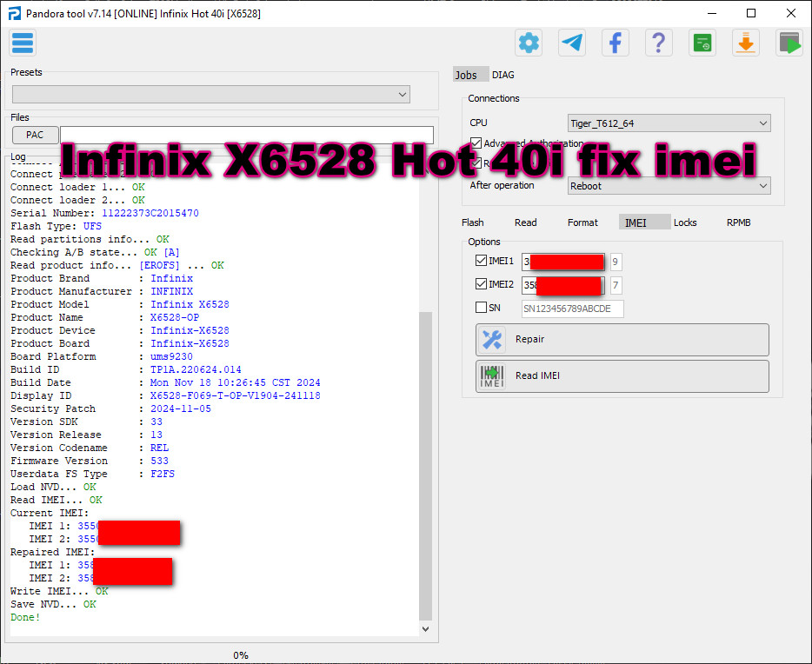Click the IMEI1 number field
This screenshot has width=812, height=664.
pyautogui.click(x=563, y=262)
